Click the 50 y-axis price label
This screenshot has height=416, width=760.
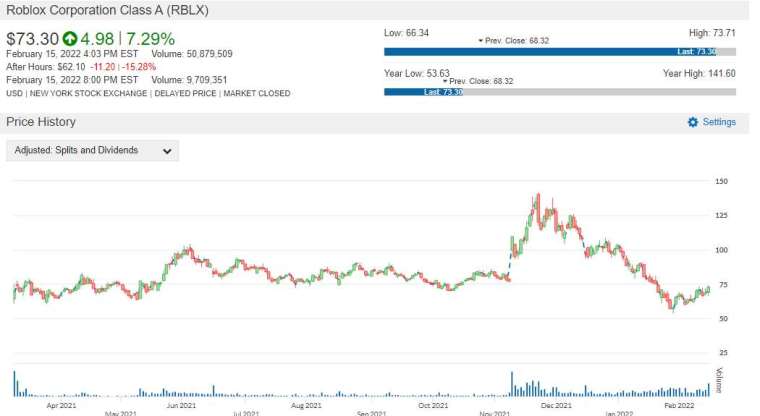pyautogui.click(x=723, y=319)
